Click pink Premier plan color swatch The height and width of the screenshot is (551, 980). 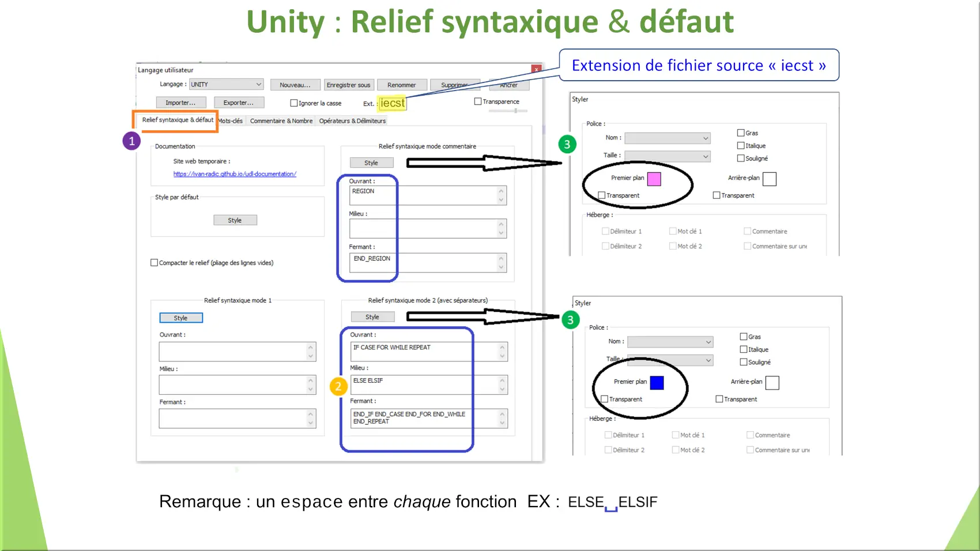654,179
